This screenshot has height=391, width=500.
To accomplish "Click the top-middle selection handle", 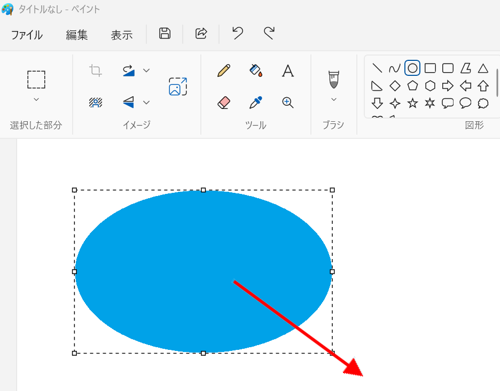I will pyautogui.click(x=203, y=190).
